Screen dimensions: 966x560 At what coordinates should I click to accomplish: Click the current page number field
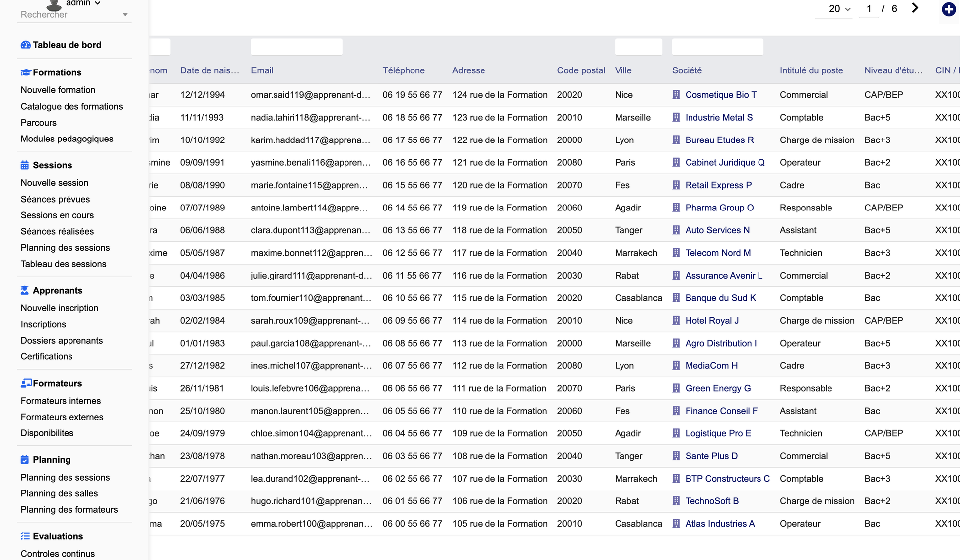tap(869, 9)
